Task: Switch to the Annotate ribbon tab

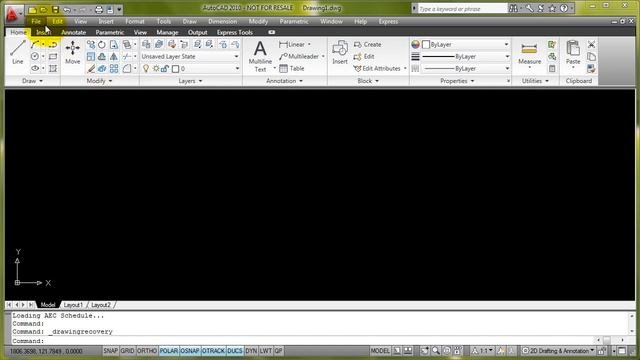Action: pos(73,32)
